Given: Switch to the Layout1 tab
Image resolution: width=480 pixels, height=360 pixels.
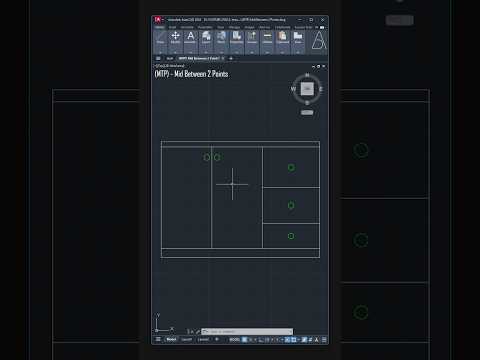Looking at the screenshot, I should 187,339.
